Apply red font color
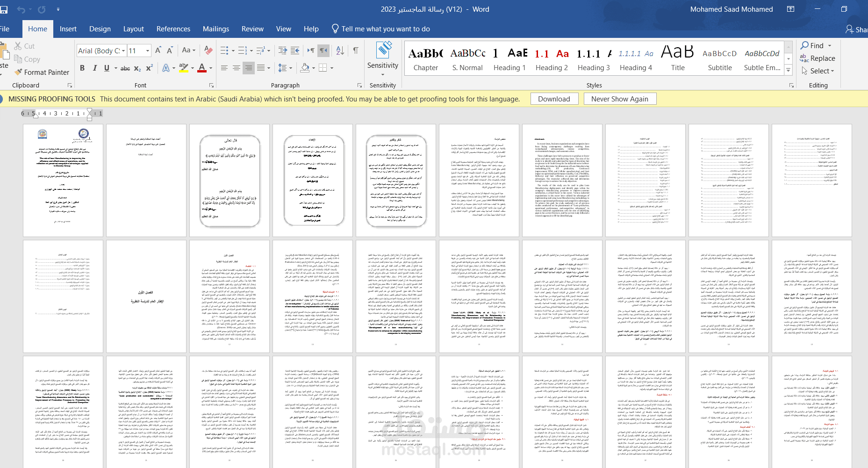This screenshot has height=468, width=868. click(x=202, y=68)
